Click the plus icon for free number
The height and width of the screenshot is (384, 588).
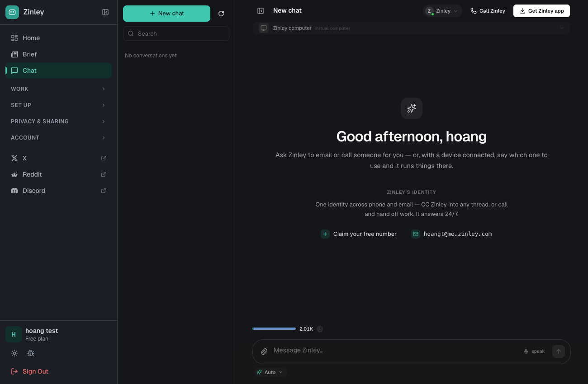tap(325, 234)
